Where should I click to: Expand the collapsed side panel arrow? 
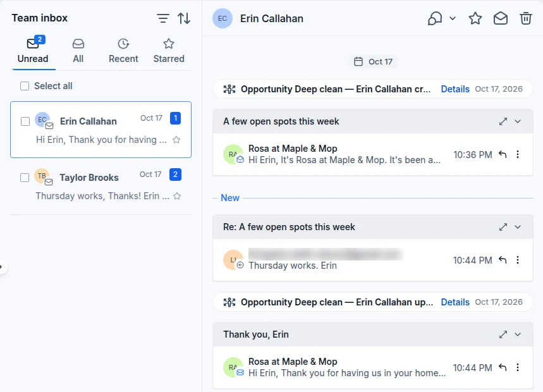(x=2, y=267)
